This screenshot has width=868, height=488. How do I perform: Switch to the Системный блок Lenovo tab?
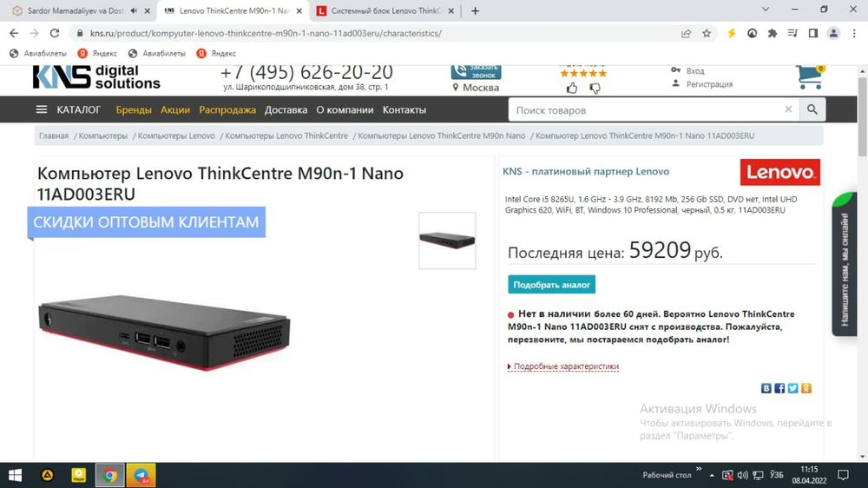(385, 10)
